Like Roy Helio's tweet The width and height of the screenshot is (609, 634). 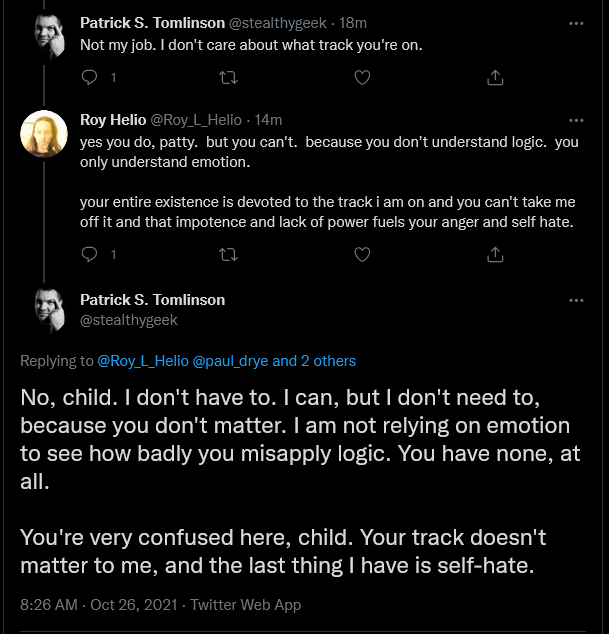pos(362,254)
